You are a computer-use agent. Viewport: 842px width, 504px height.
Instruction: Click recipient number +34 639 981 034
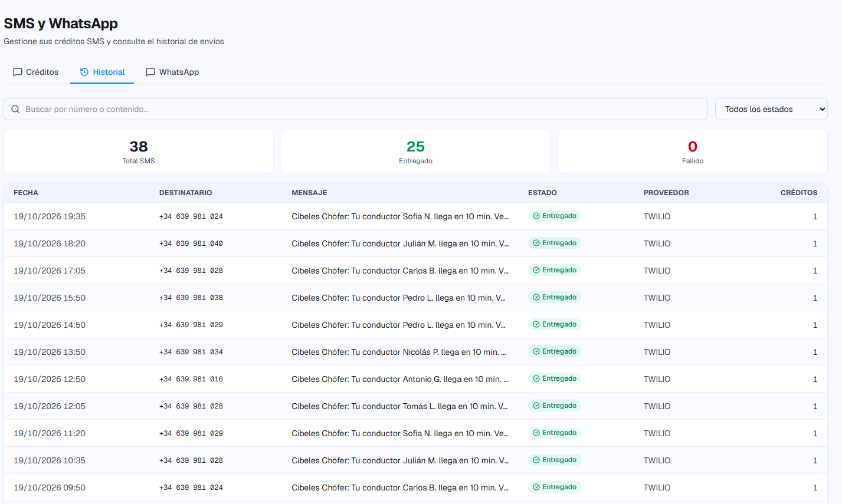coord(191,352)
